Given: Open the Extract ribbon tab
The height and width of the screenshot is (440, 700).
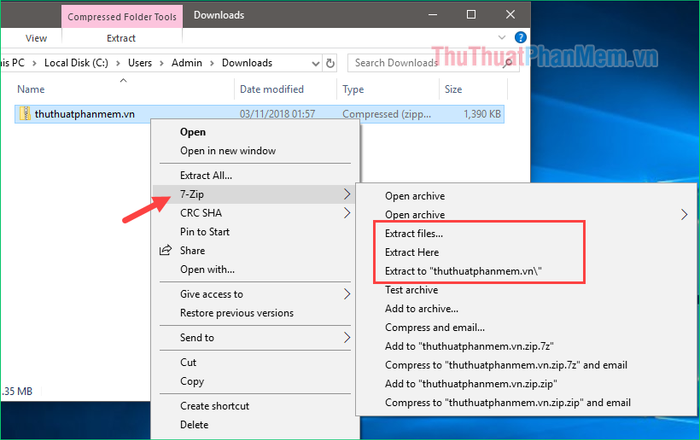Looking at the screenshot, I should (121, 38).
